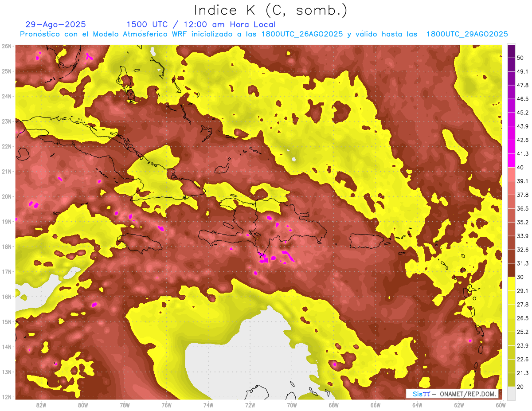
Task: Click the longitude axis label "64W"
Action: [417, 405]
